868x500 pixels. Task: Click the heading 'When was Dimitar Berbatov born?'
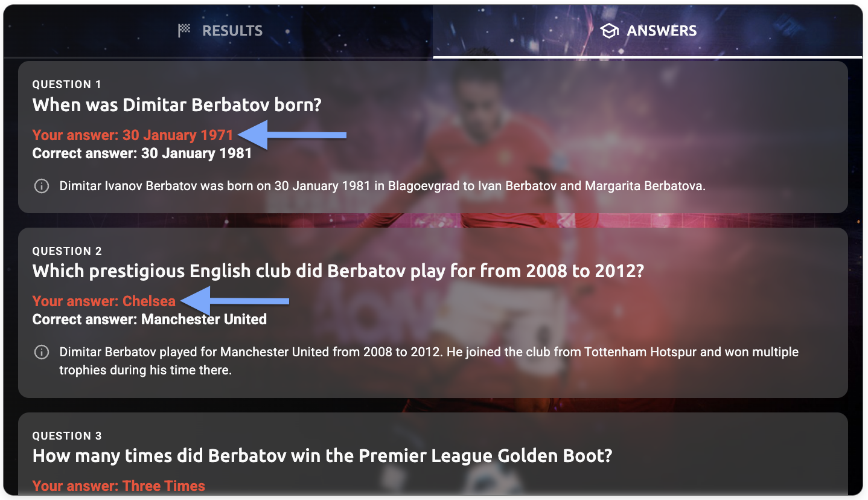(177, 105)
